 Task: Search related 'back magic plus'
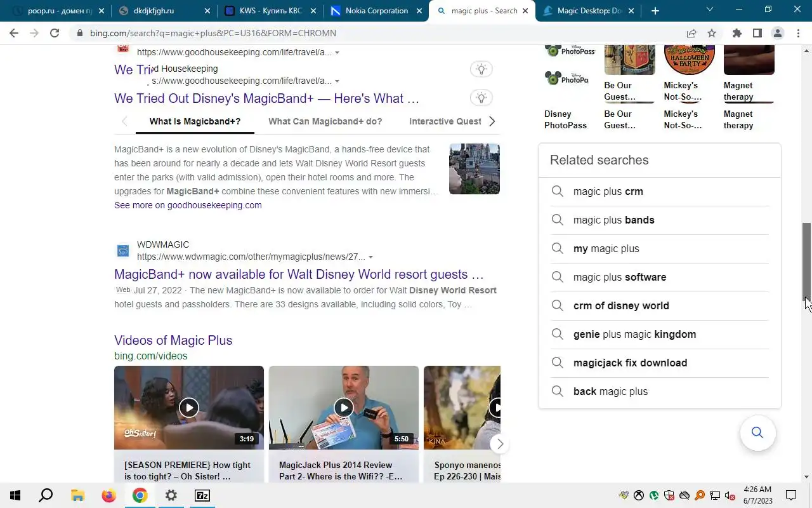(x=660, y=391)
